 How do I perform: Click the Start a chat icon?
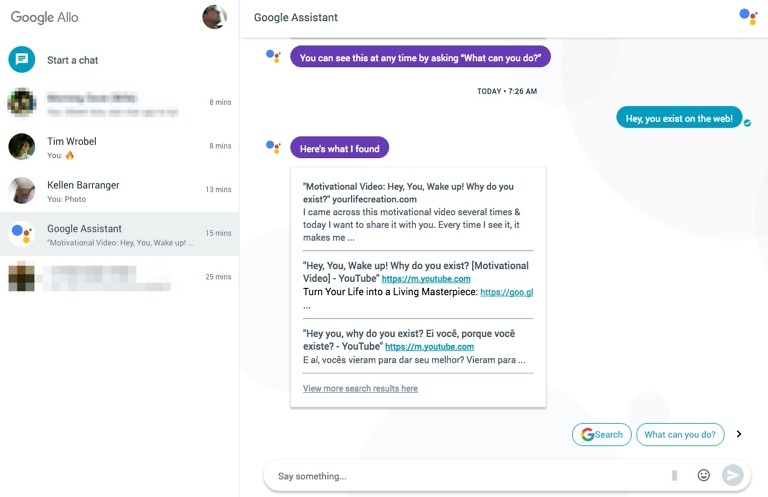22,60
